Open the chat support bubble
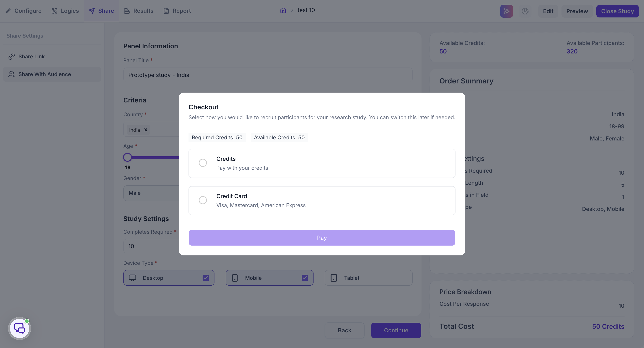644x348 pixels. click(x=19, y=328)
